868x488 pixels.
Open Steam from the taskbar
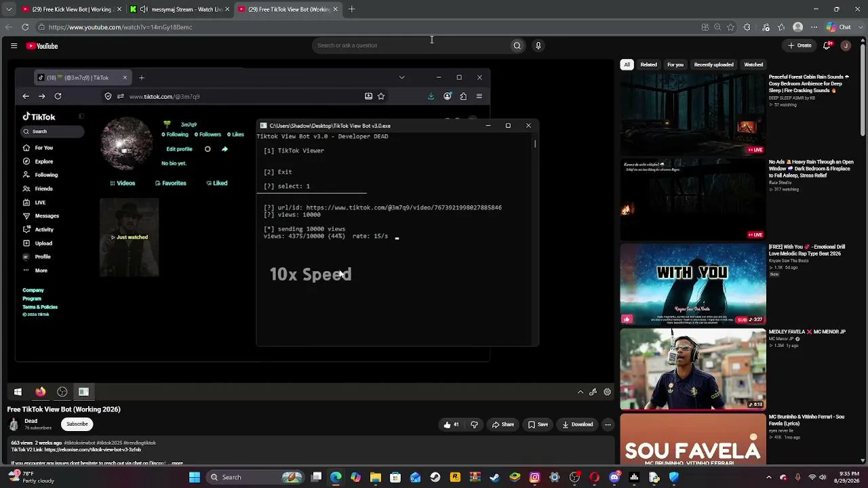click(435, 477)
